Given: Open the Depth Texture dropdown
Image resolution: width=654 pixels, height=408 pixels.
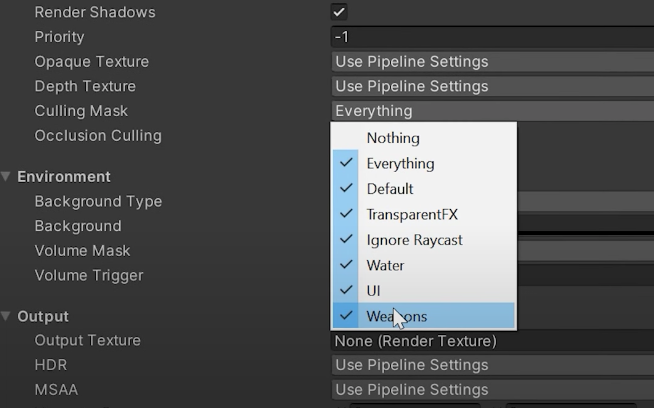Looking at the screenshot, I should pos(490,87).
